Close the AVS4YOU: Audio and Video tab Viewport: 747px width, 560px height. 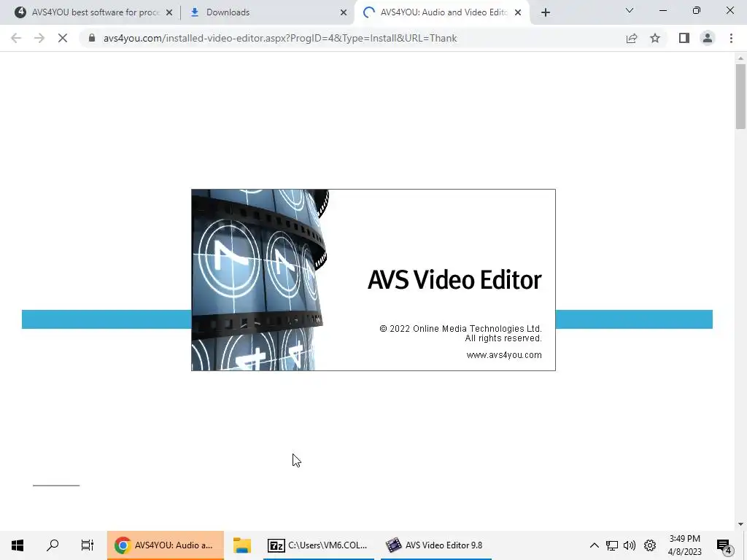point(518,12)
